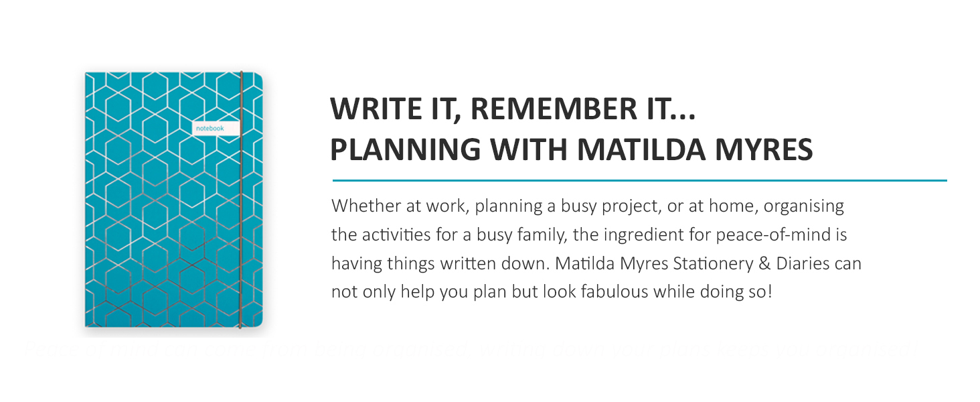This screenshot has height=402, width=980.
Task: Click the teal divider line under heading
Action: coord(639,180)
